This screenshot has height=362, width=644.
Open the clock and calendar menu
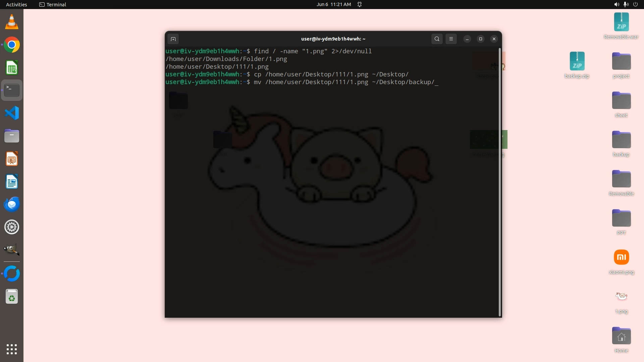[x=333, y=4]
